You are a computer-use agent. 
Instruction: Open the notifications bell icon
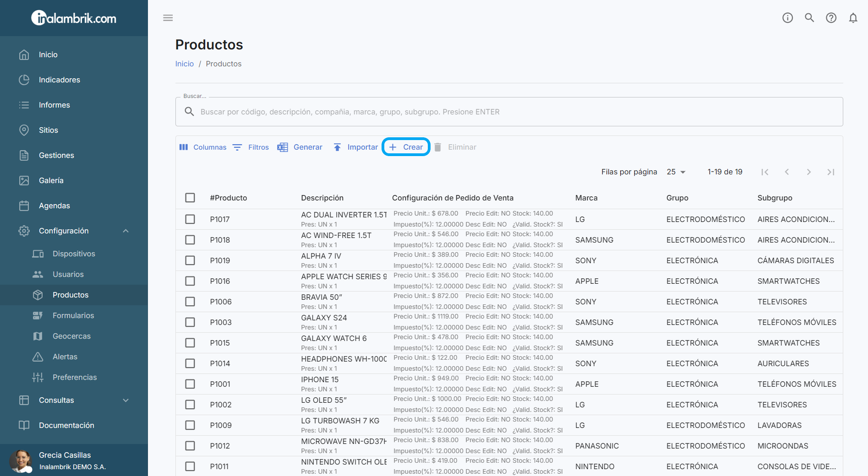pyautogui.click(x=853, y=18)
